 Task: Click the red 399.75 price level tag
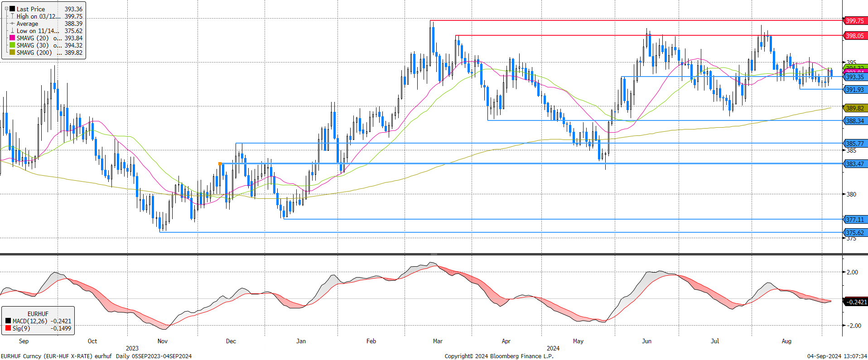coord(855,21)
